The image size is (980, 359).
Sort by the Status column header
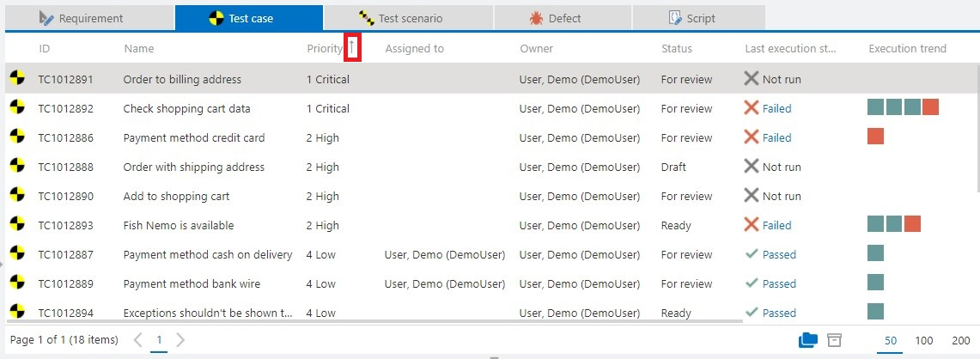point(676,48)
